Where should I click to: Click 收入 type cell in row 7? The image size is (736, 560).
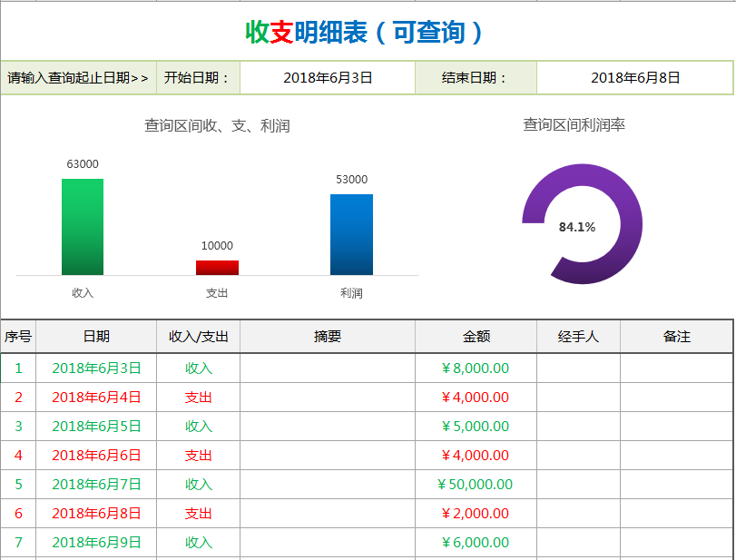click(198, 543)
